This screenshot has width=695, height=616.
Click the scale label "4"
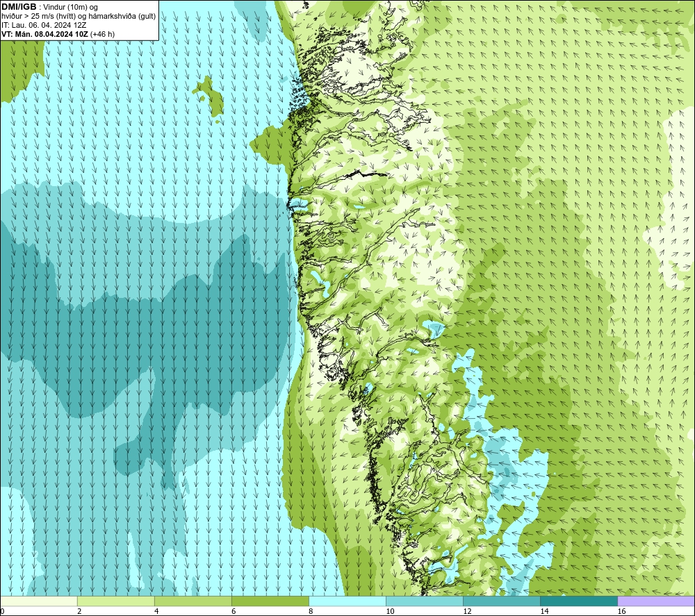(156, 612)
